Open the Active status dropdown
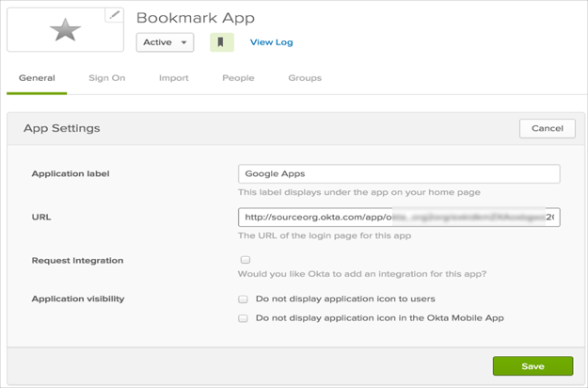The width and height of the screenshot is (588, 388). (165, 42)
